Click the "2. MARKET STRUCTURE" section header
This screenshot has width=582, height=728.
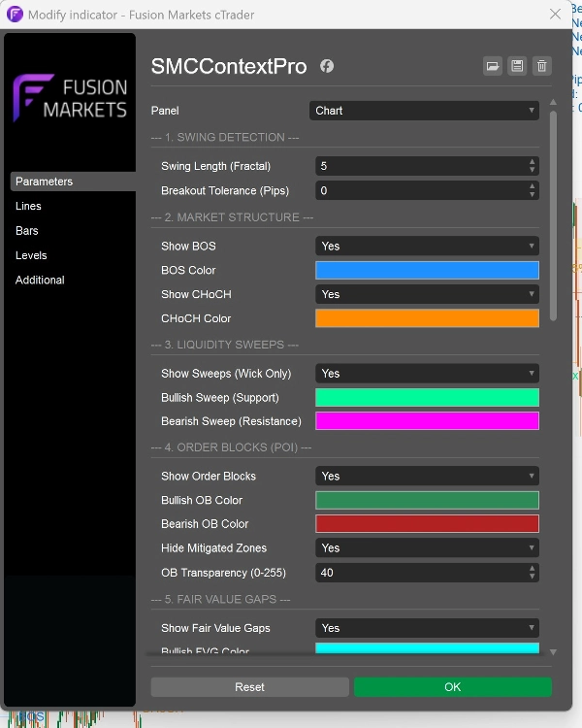point(232,217)
